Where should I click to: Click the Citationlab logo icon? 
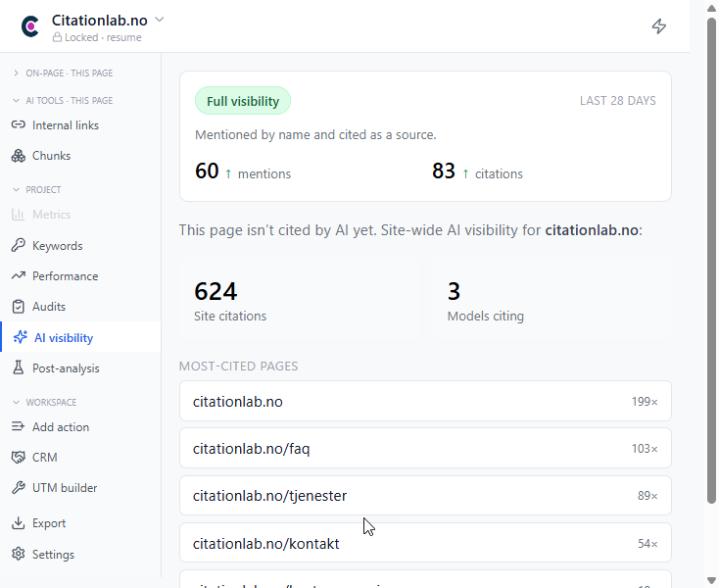pos(30,26)
